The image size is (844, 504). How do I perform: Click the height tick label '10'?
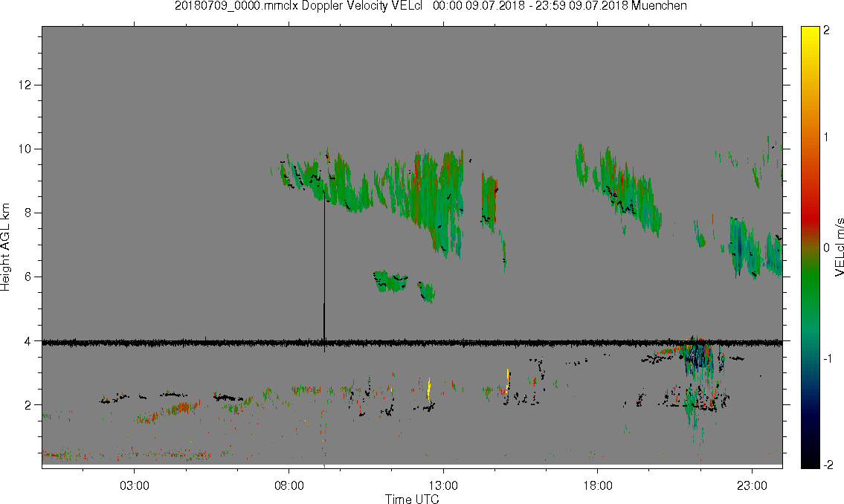[25, 149]
